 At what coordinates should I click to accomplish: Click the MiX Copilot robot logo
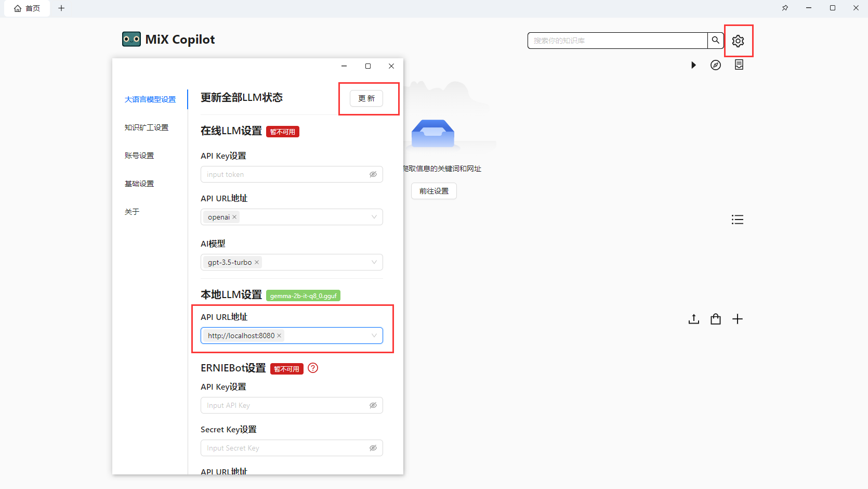click(x=131, y=39)
